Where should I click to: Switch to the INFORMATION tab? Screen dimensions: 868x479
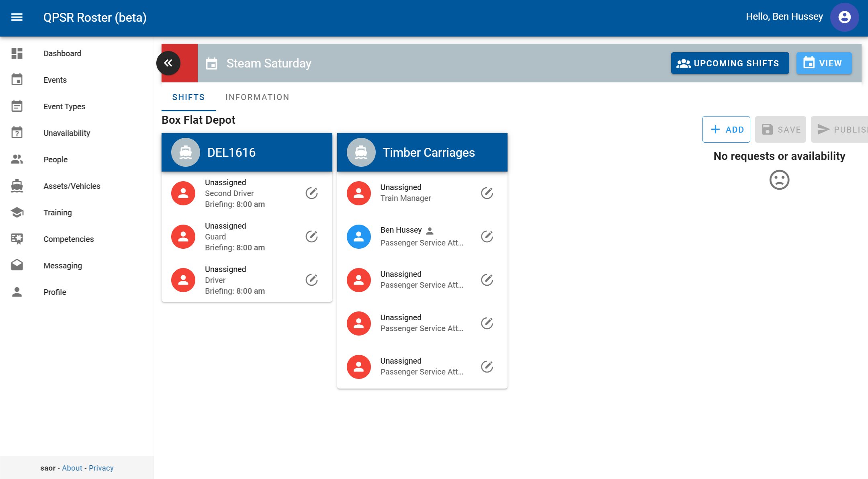(x=258, y=97)
